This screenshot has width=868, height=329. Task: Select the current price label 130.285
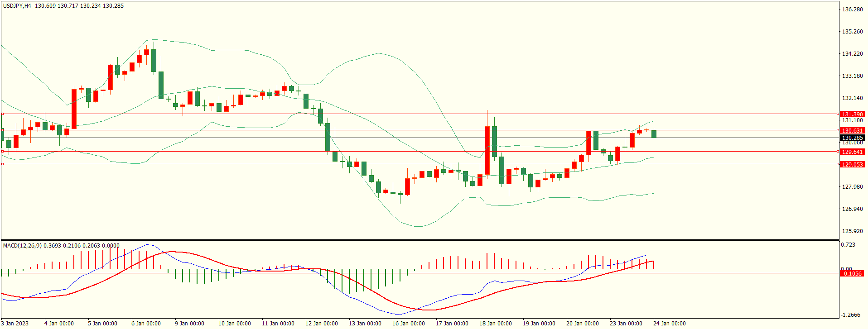click(852, 138)
